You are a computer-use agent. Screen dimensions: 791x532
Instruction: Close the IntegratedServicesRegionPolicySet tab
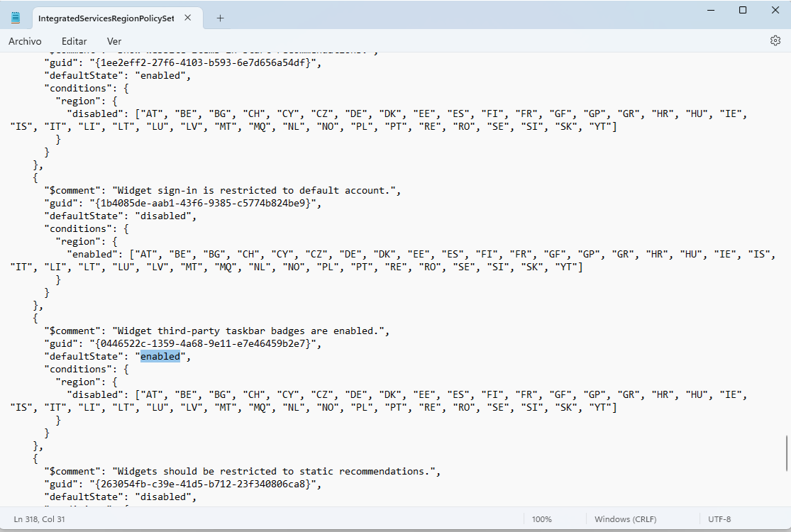tap(188, 18)
